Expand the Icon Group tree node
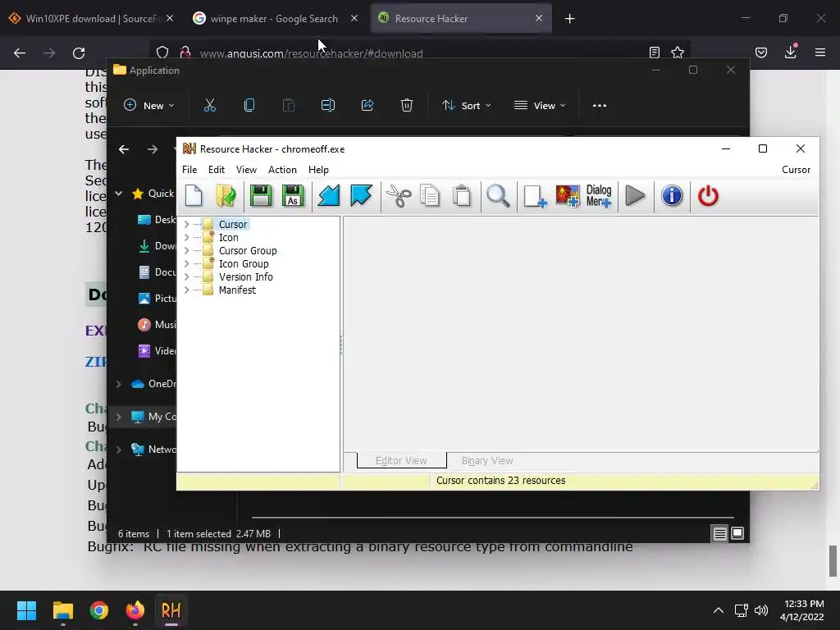Viewport: 840px width, 630px height. (x=186, y=263)
